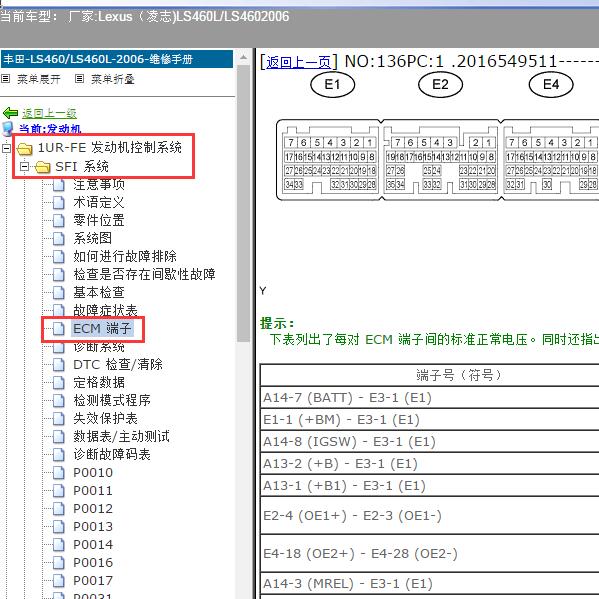Click the E2-4 (OE1+) - E2-3 (OE1-) row
The width and height of the screenshot is (599, 599).
click(430, 516)
